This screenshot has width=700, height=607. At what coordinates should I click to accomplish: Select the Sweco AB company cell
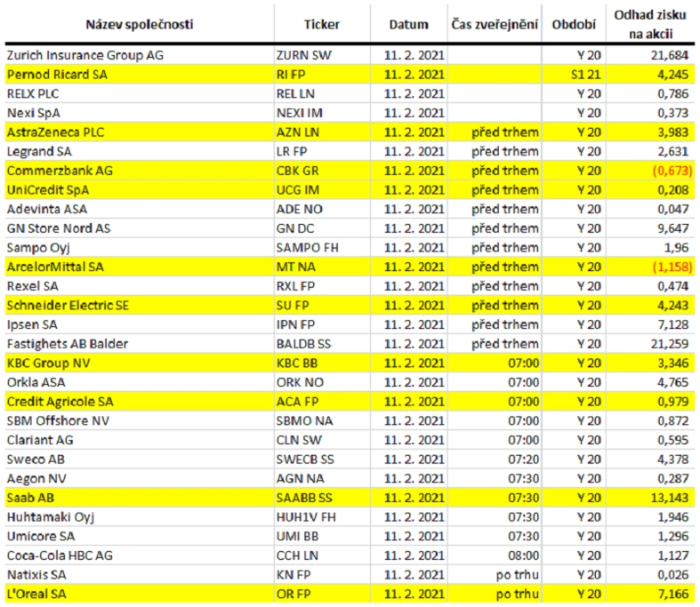click(140, 459)
